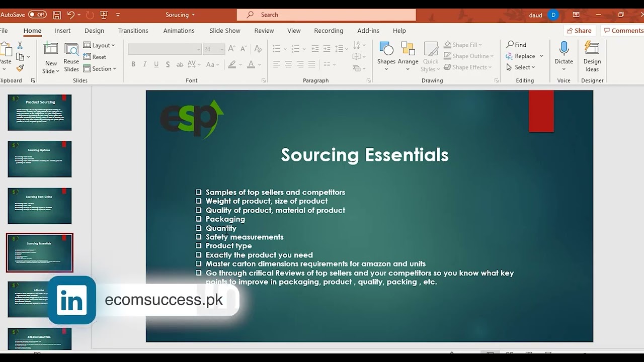Start Dictate microphone
644x362 pixels.
pos(564,56)
